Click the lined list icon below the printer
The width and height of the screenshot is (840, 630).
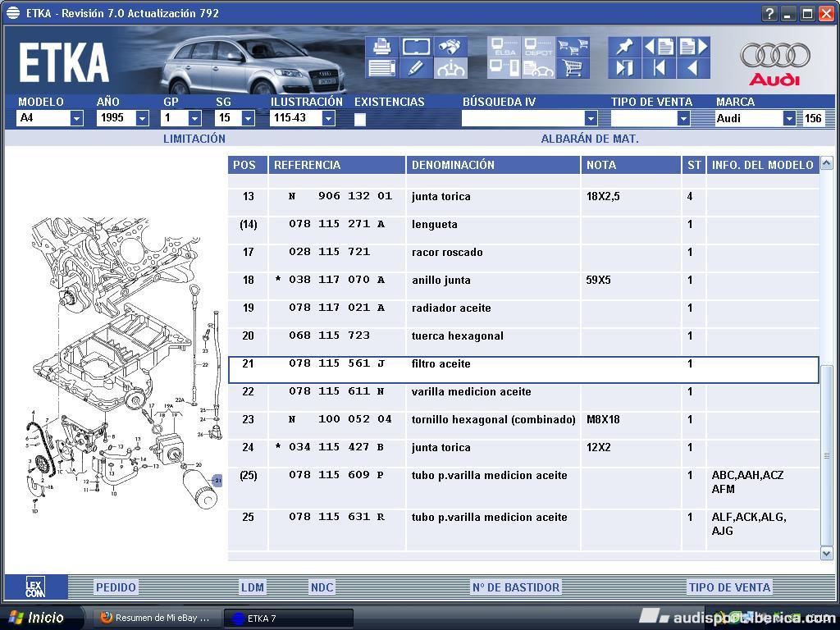point(382,68)
